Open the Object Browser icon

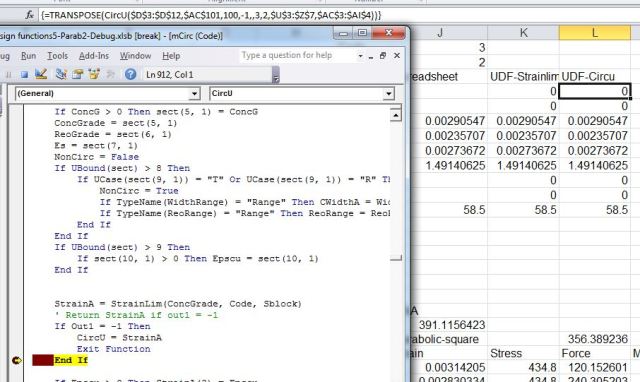pos(94,74)
